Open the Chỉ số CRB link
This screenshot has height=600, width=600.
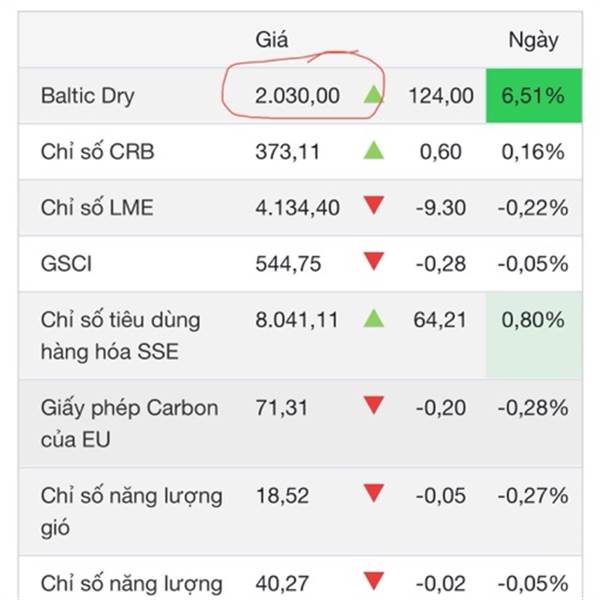coord(97,151)
